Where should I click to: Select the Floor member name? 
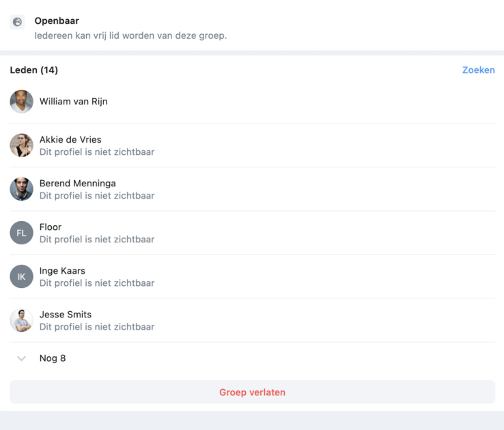pyautogui.click(x=51, y=227)
